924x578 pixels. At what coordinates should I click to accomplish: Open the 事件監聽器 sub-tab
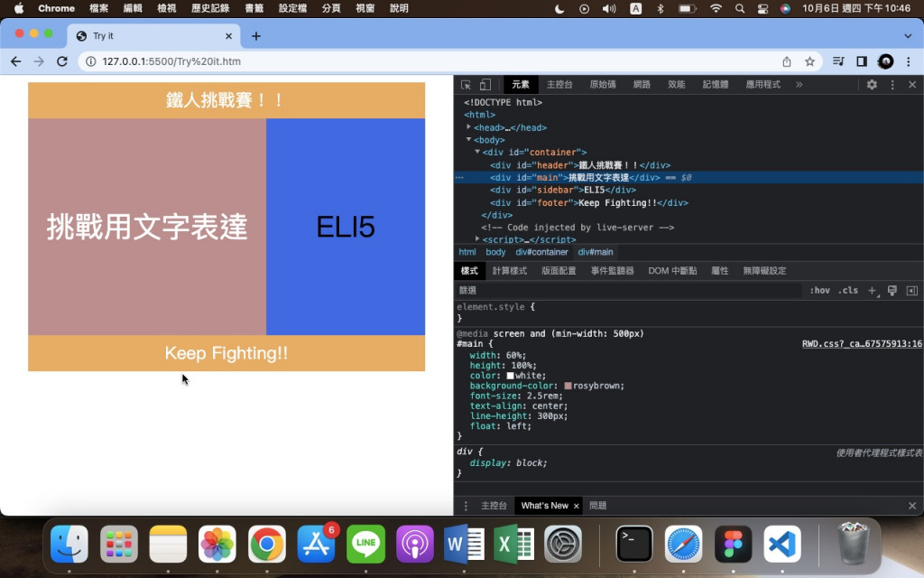[x=613, y=271]
